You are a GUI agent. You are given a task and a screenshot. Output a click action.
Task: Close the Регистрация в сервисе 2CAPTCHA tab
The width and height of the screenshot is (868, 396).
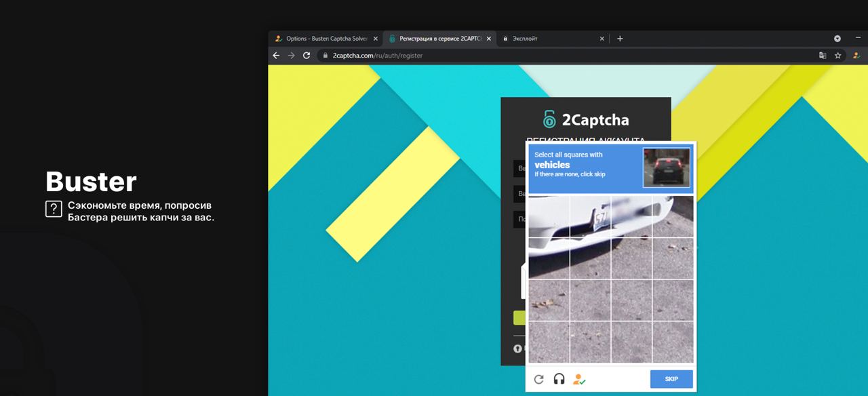tap(489, 39)
